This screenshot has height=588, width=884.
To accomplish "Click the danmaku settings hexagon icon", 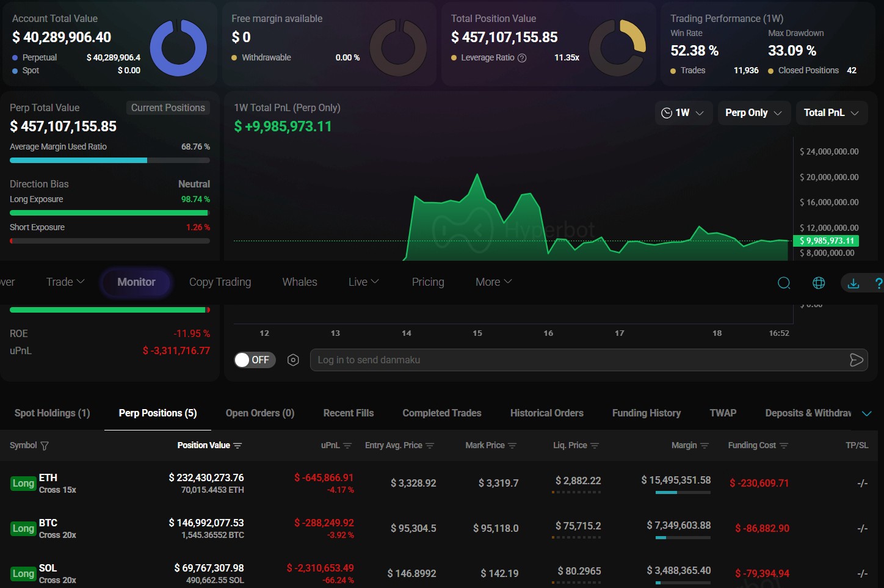I will point(293,360).
